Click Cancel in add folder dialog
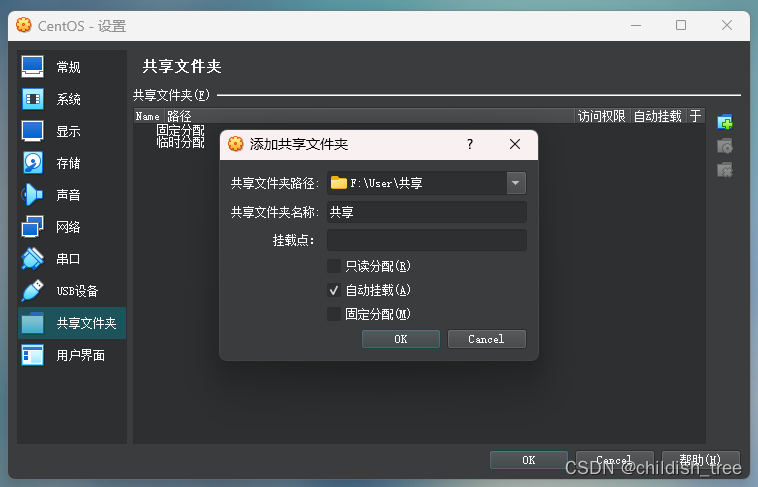Screen dimensions: 758x487 487,339
